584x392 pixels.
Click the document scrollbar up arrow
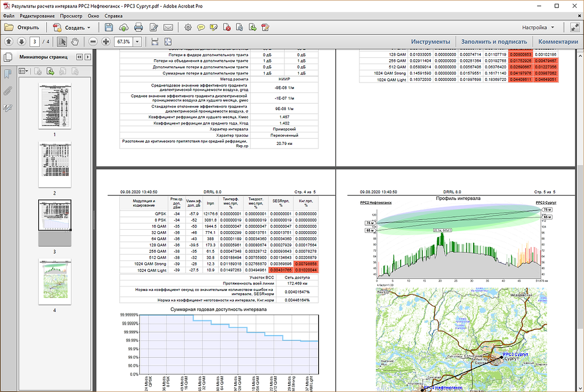tap(580, 55)
